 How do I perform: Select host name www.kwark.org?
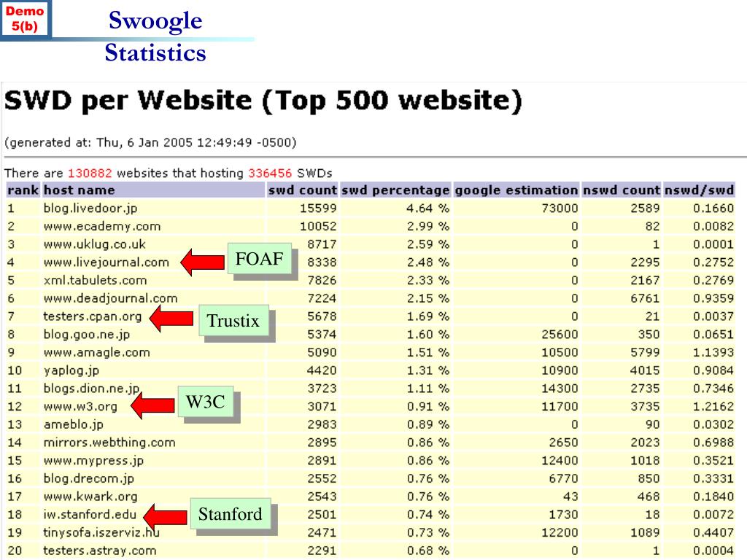(x=90, y=497)
